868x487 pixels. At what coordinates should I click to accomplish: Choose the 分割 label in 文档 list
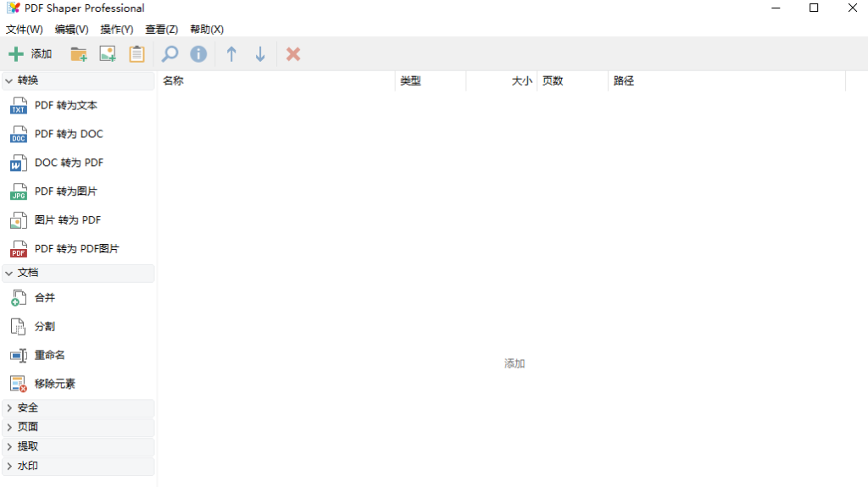coord(45,327)
